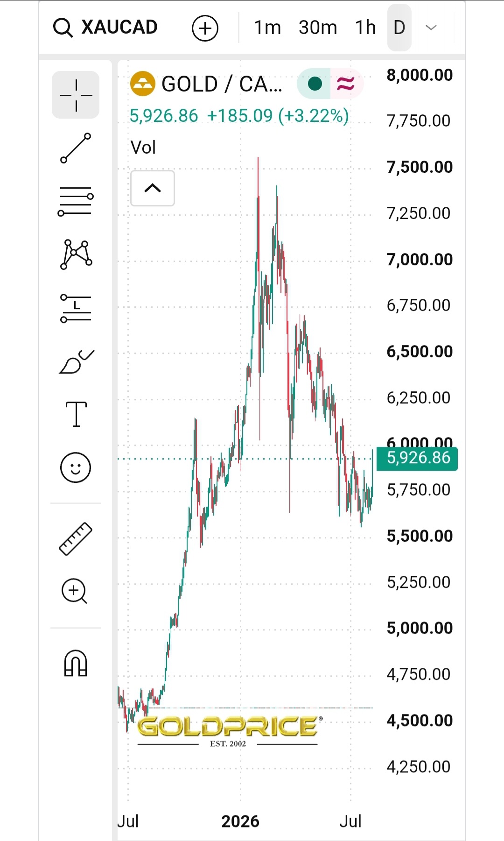Activate the zoom in tool

pos(75,591)
